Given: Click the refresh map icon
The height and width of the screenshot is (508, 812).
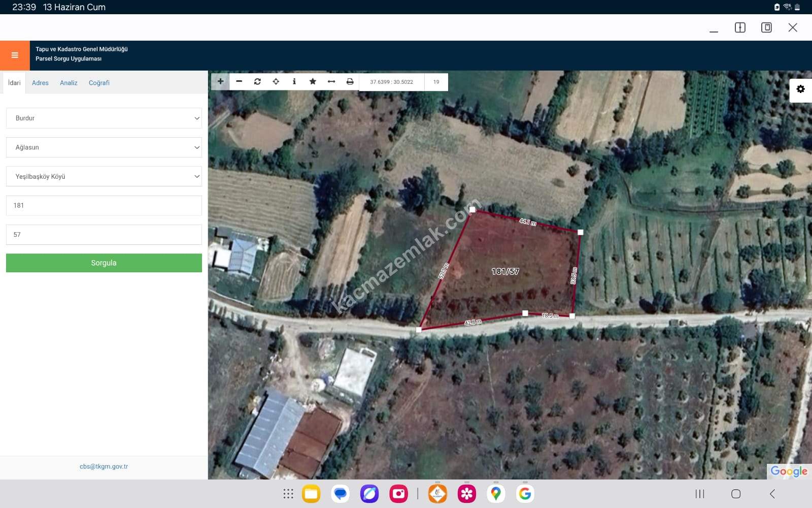Looking at the screenshot, I should 257,81.
